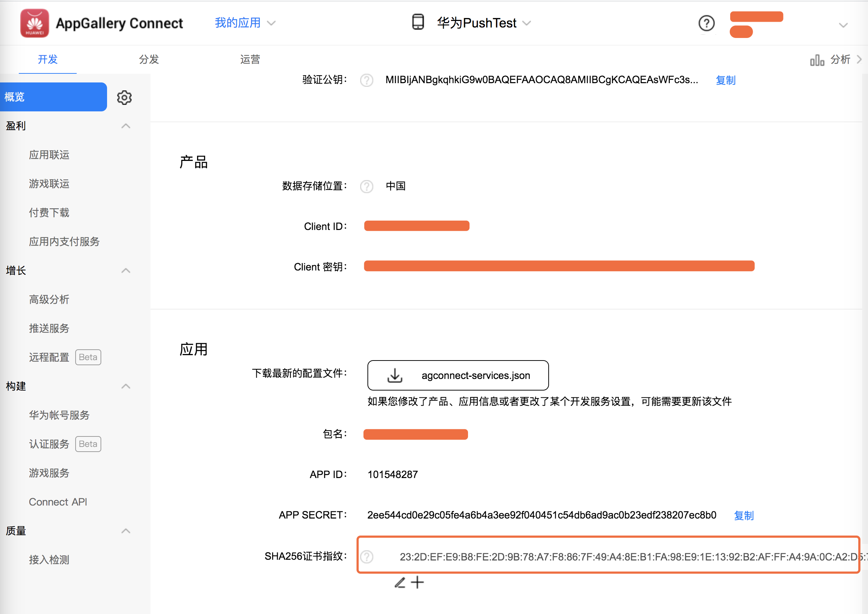
Task: Click help icon next to 验证公钥
Action: point(366,80)
